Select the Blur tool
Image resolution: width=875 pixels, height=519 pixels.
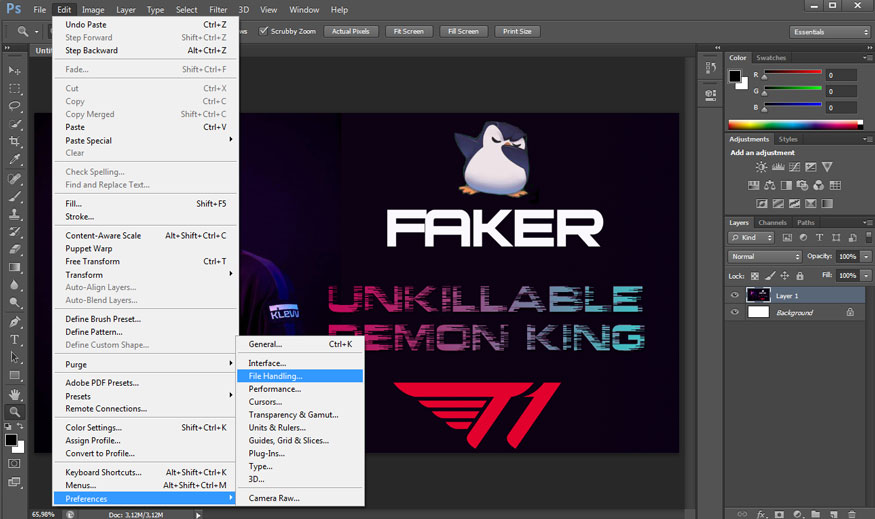pos(15,285)
